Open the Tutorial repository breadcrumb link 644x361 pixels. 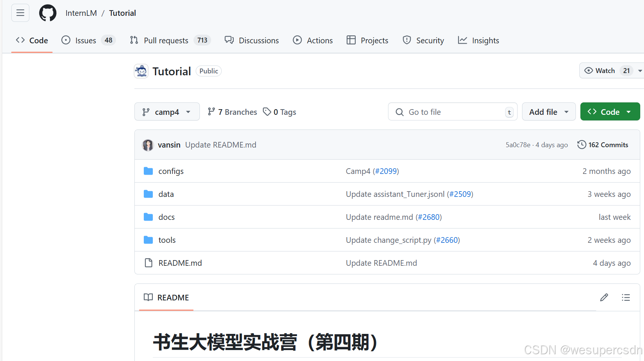coord(122,13)
